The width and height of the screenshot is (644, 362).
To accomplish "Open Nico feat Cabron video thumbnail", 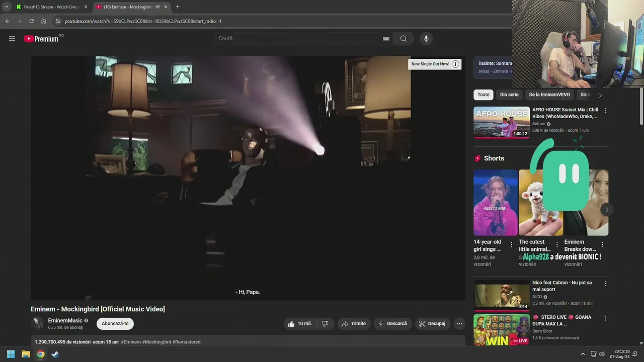I will (502, 295).
